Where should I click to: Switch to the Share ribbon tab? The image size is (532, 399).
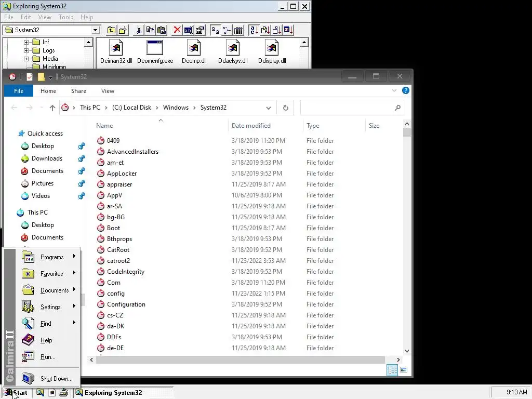79,91
